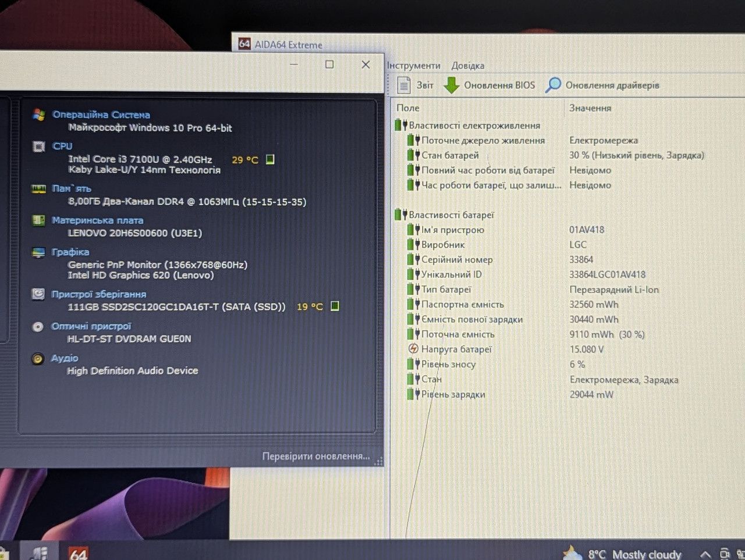Click the Аудіо speaker icon
The height and width of the screenshot is (560, 745).
(38, 359)
